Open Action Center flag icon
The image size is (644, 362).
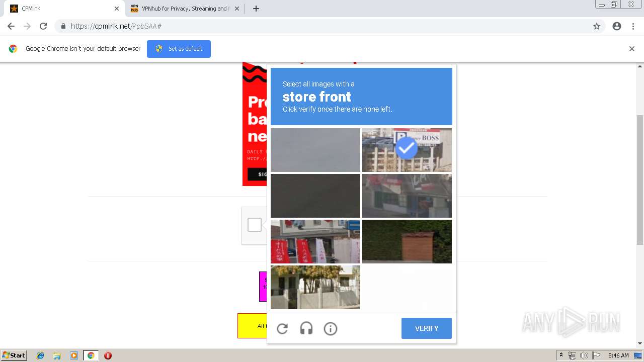point(596,355)
